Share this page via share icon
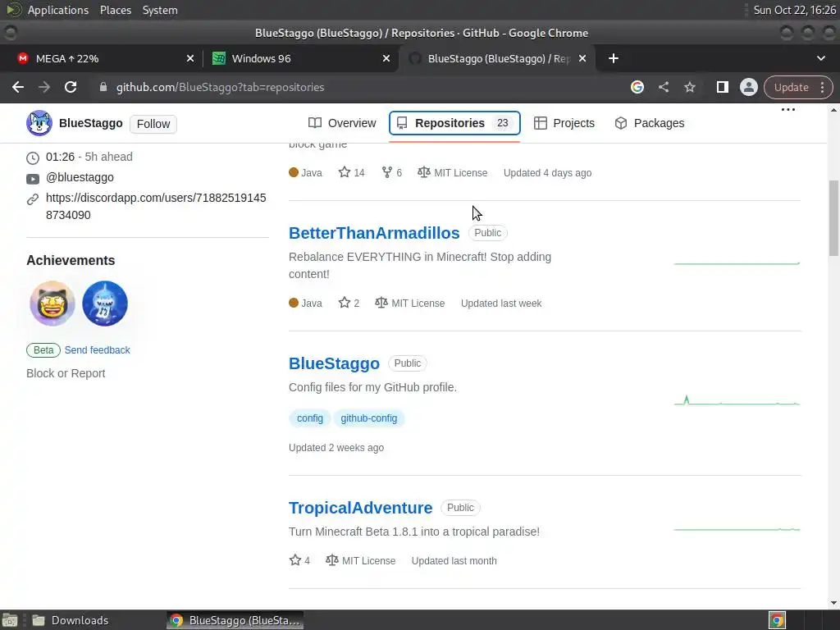The height and width of the screenshot is (630, 840). [x=663, y=87]
